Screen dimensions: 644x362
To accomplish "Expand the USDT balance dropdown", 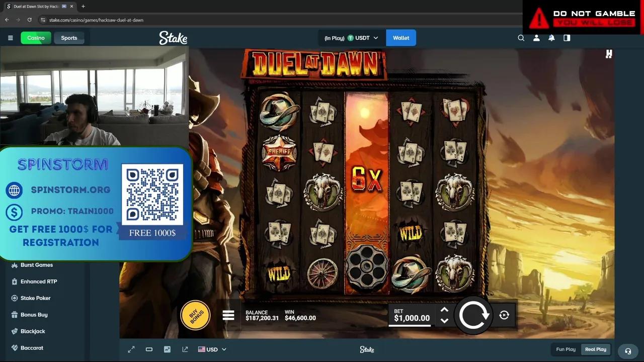I will point(352,38).
